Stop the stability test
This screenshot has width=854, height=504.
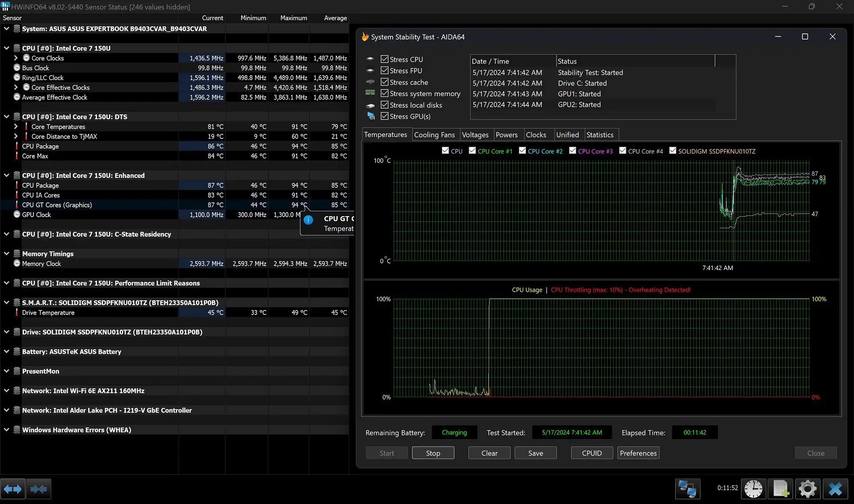pos(433,453)
